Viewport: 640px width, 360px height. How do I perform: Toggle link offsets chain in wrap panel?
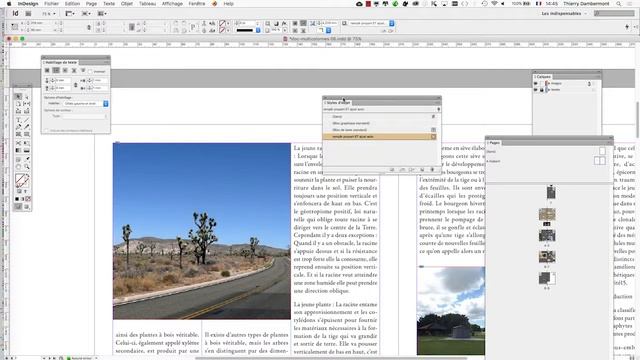point(75,84)
